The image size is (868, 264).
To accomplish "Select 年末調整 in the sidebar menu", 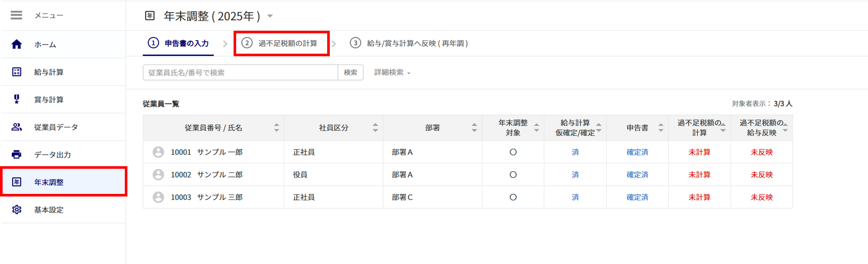I will click(x=49, y=182).
